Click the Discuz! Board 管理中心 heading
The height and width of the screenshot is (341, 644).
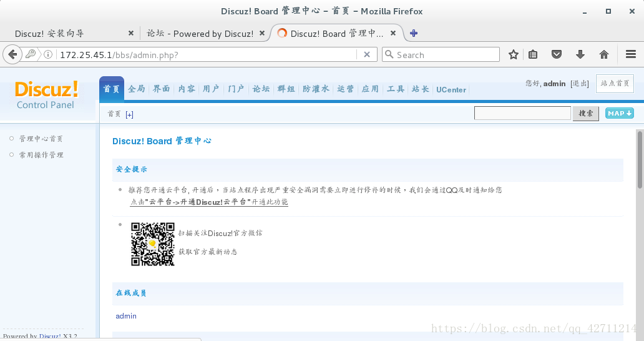tap(162, 141)
